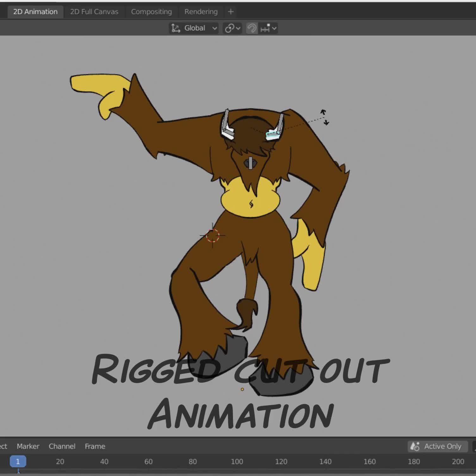Click the orange object origin dot

point(242,389)
